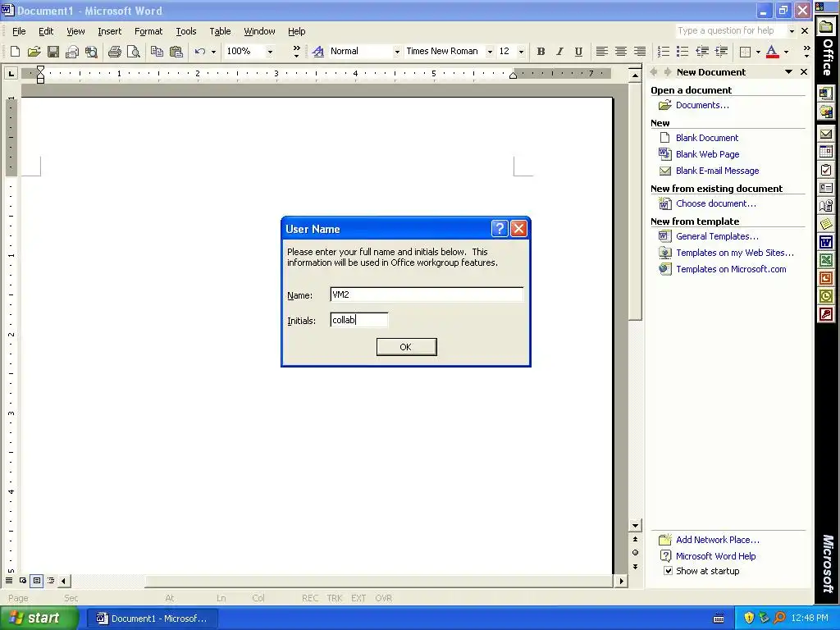Click the vertical scrollbar thumb
Viewport: 840px width, 630px height.
pos(635,200)
